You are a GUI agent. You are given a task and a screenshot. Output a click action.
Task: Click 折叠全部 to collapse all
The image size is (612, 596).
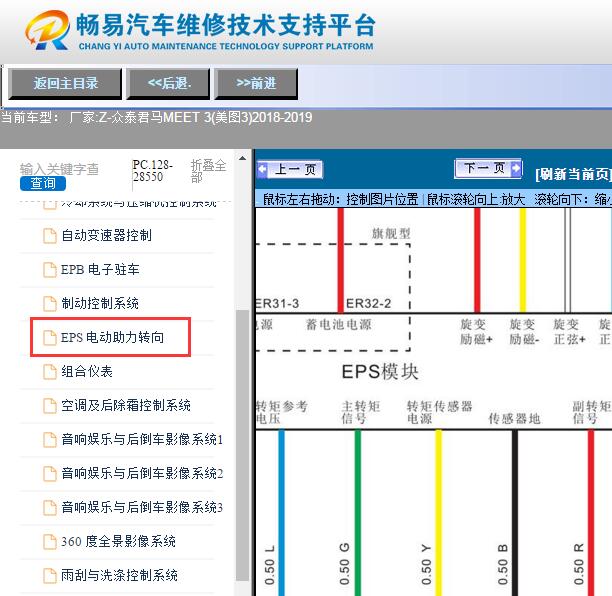coord(208,171)
